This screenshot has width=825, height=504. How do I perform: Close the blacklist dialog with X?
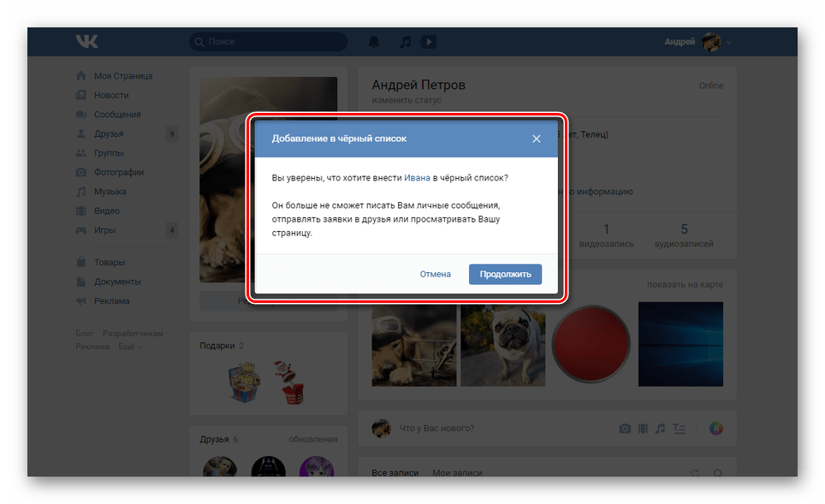coord(536,139)
